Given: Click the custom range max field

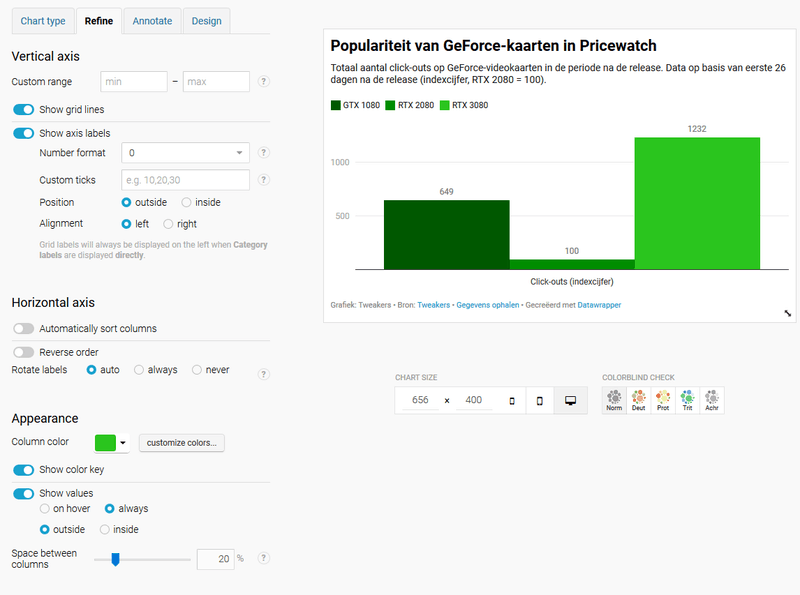Looking at the screenshot, I should (x=216, y=82).
